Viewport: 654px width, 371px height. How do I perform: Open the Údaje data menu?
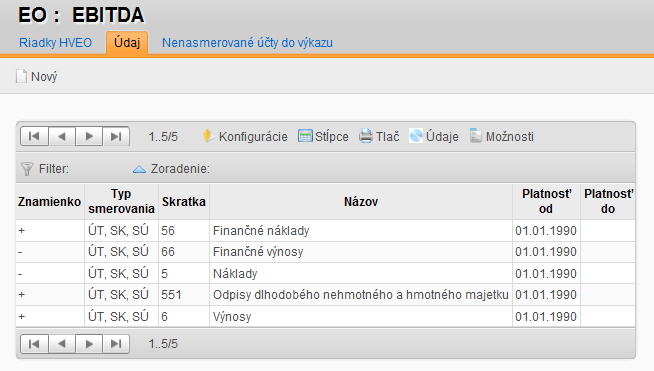click(434, 136)
